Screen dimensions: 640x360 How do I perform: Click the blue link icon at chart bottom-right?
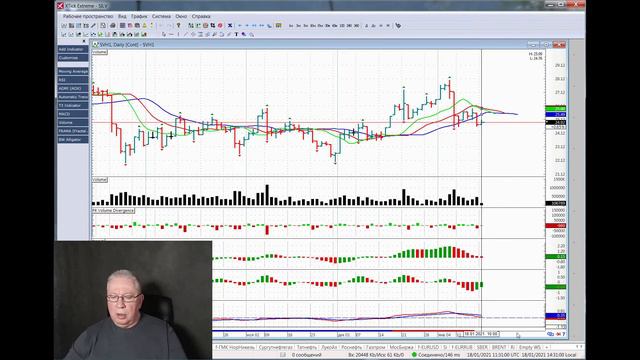pos(550,334)
